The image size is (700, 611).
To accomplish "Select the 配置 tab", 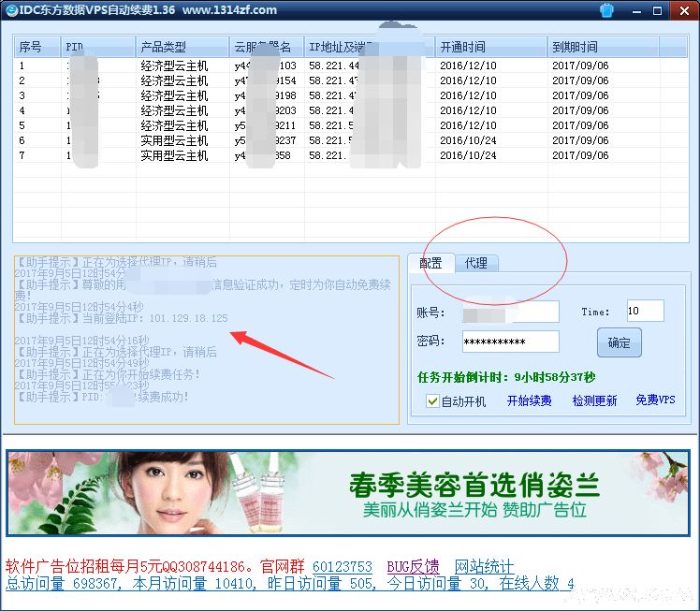I will tap(430, 263).
